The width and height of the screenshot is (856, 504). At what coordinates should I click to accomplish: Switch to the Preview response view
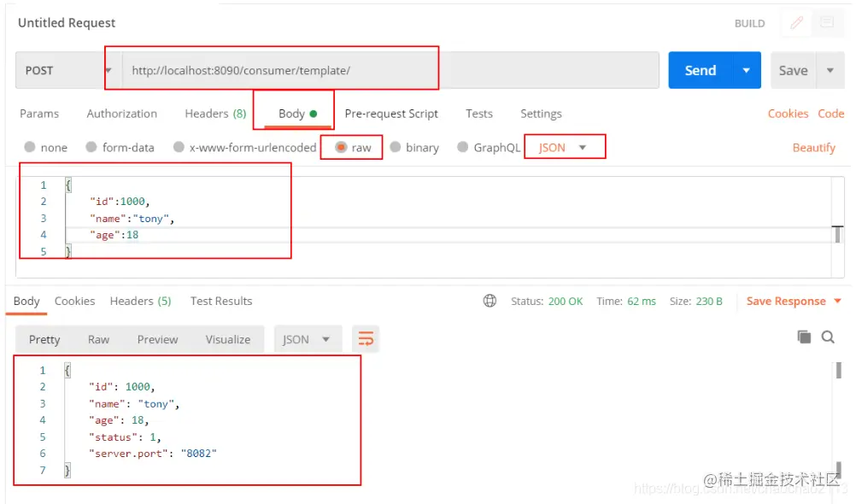[157, 339]
